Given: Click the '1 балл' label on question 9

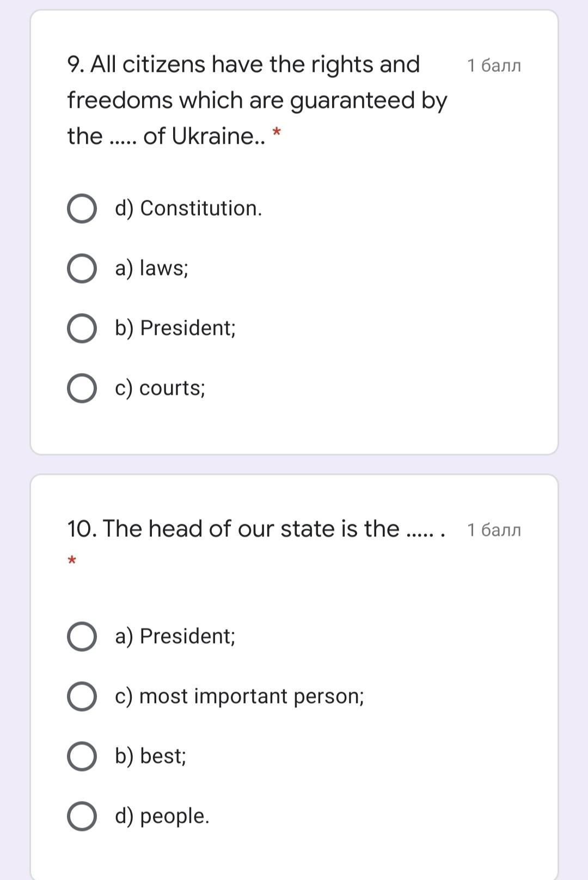Looking at the screenshot, I should click(494, 66).
